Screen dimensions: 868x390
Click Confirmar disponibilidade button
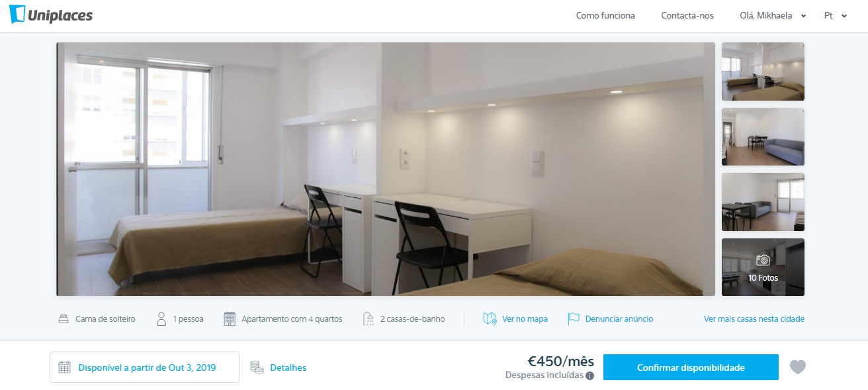(x=691, y=367)
